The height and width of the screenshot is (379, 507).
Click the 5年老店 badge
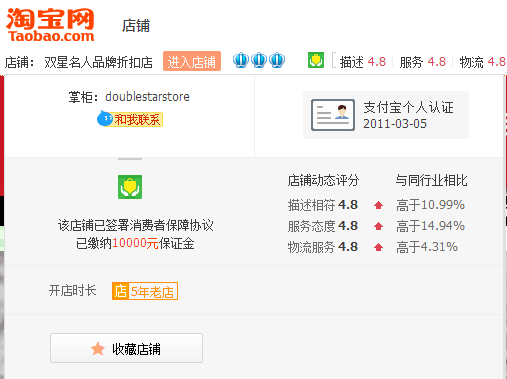point(145,291)
